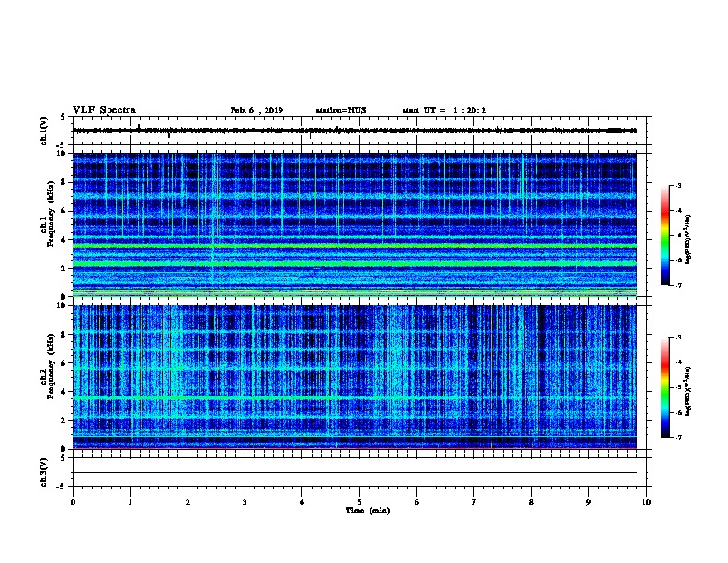
Task: Click the "Time (min)" axis label
Action: click(x=368, y=511)
